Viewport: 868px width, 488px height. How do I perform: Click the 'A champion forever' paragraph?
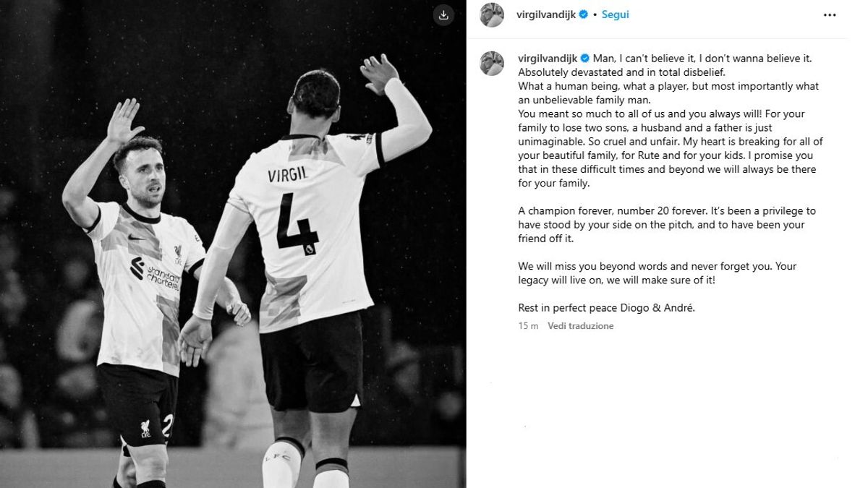point(667,225)
